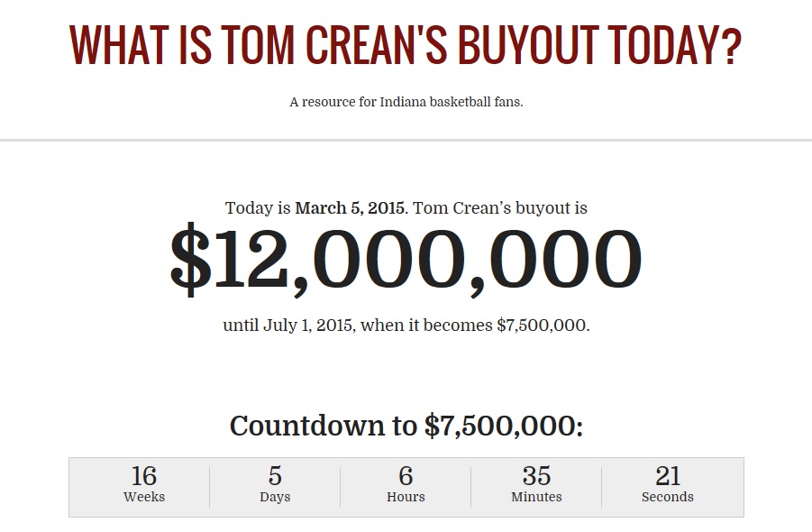Click the 'Hours' label

(x=406, y=497)
